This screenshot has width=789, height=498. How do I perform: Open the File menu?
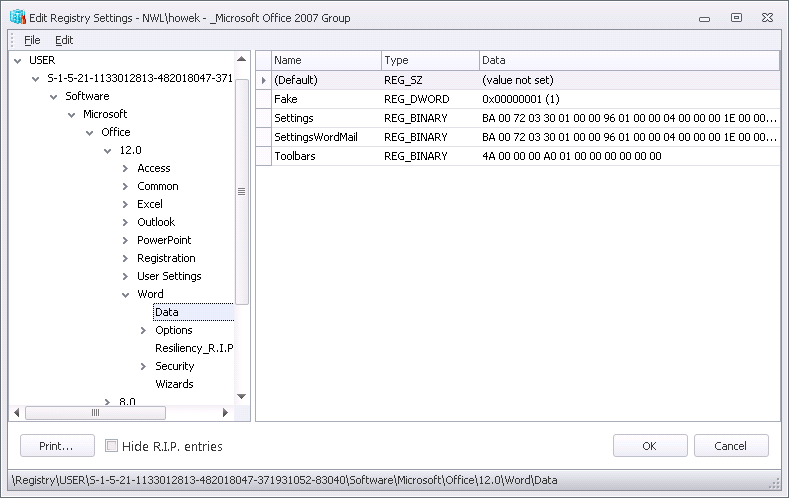coord(32,40)
